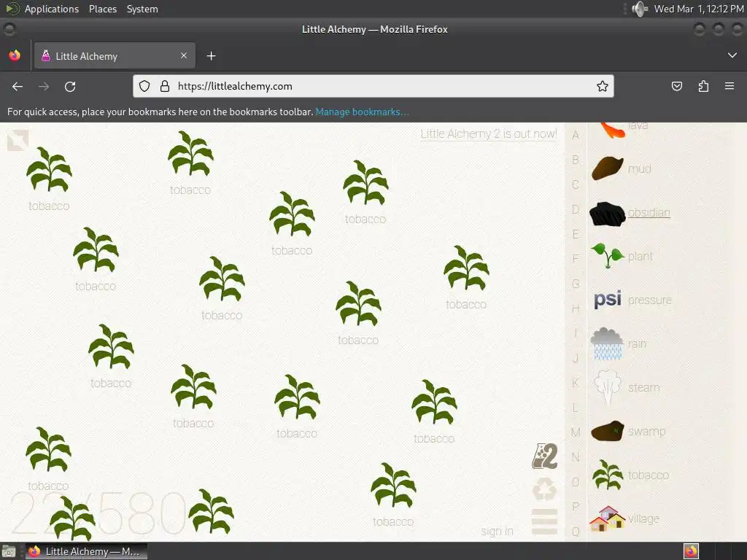Screen dimensions: 747x560
Task: Close the Little Alchemy tab
Action: (x=183, y=55)
